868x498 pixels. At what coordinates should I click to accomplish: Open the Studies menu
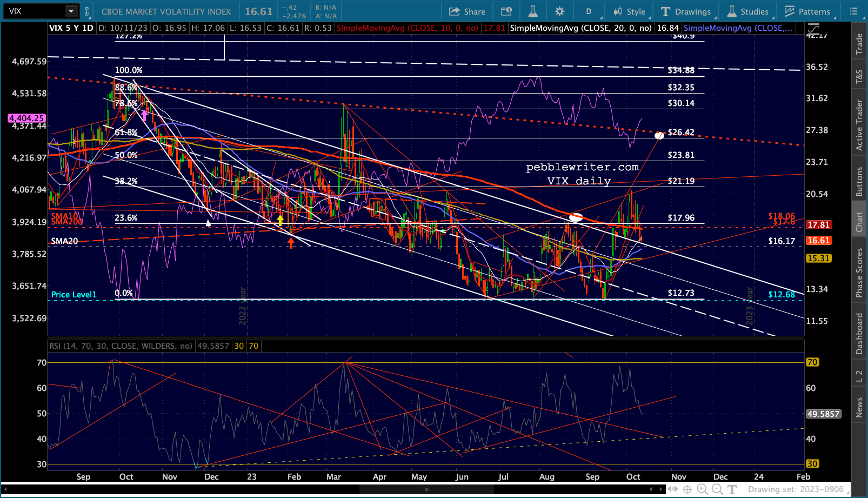747,11
